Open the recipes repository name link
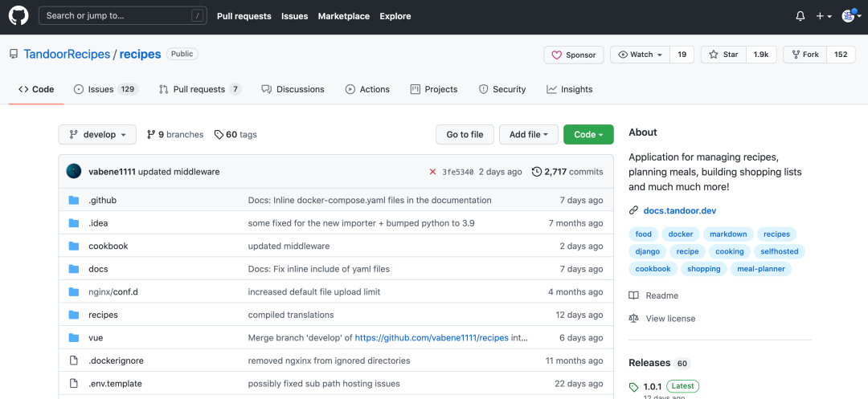The width and height of the screenshot is (868, 399). tap(140, 54)
